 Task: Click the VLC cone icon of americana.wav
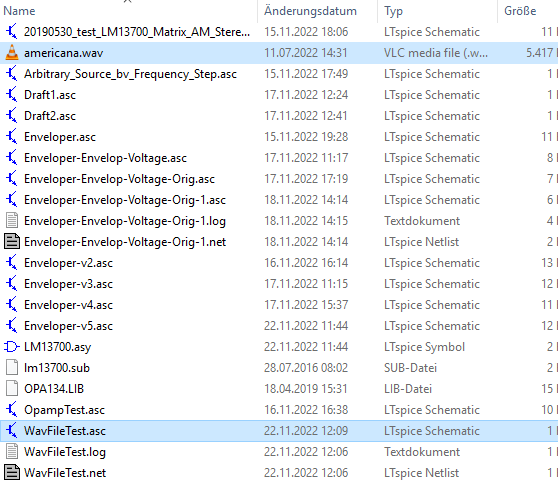12,53
